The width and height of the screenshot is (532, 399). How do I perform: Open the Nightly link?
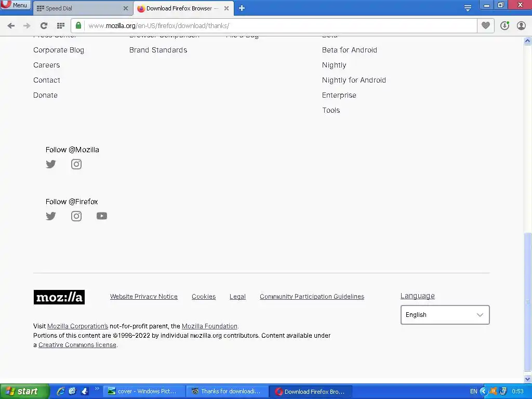(x=334, y=65)
